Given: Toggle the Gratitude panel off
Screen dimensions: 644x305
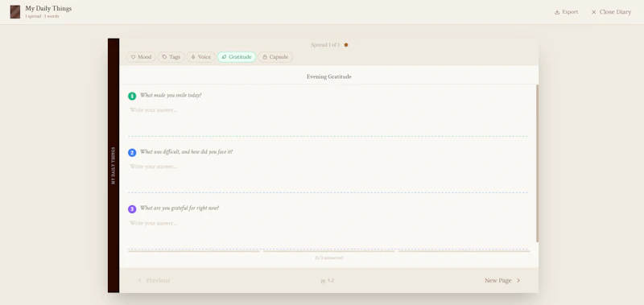Looking at the screenshot, I should (237, 57).
